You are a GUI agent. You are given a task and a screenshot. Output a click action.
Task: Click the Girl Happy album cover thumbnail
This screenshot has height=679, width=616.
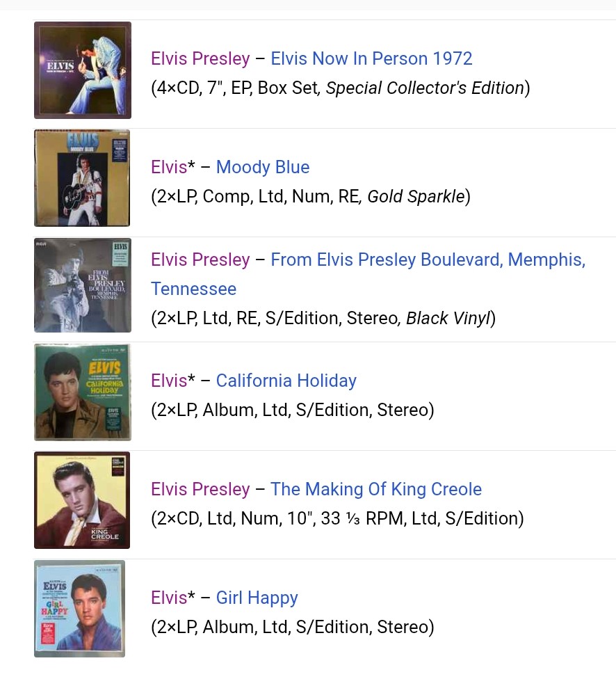(x=80, y=609)
